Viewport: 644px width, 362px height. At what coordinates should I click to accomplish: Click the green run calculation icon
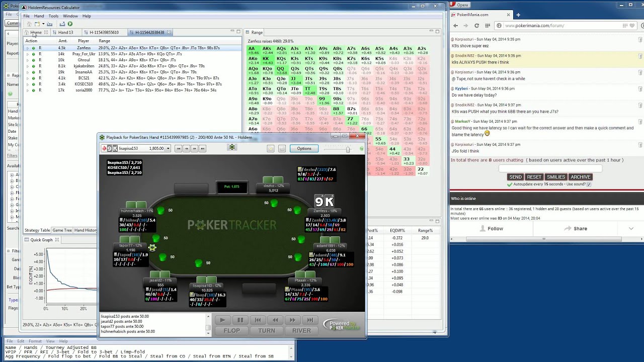coord(70,24)
